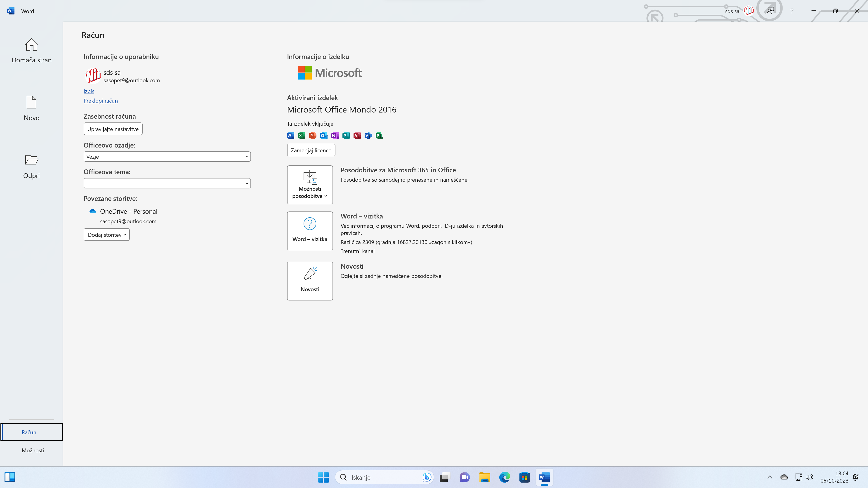Click the Microsoft logo under Informacije o izdelku
The width and height of the screenshot is (868, 488).
pyautogui.click(x=330, y=73)
